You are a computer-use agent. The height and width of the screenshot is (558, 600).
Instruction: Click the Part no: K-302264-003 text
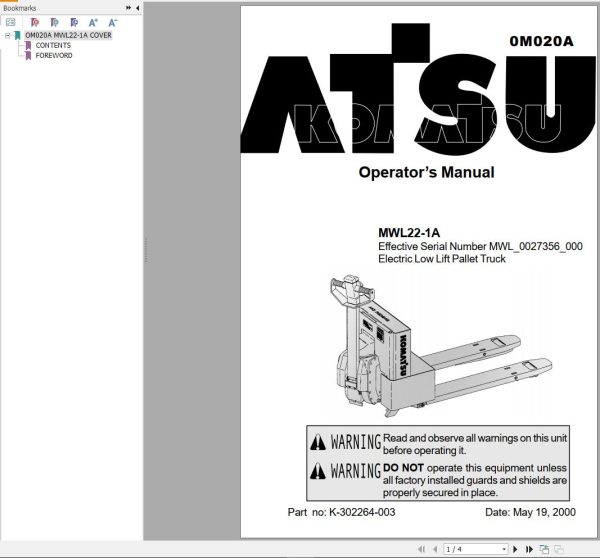click(341, 512)
